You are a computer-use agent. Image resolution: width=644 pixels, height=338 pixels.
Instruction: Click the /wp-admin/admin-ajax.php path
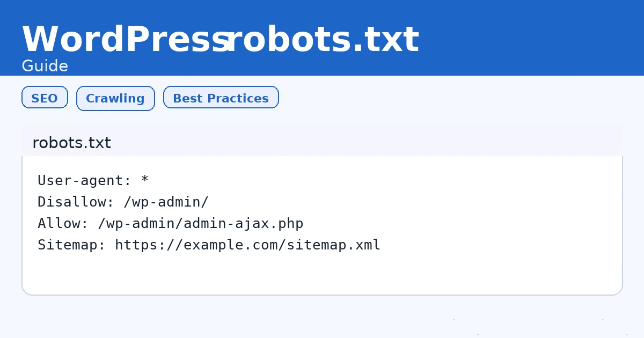pos(200,223)
